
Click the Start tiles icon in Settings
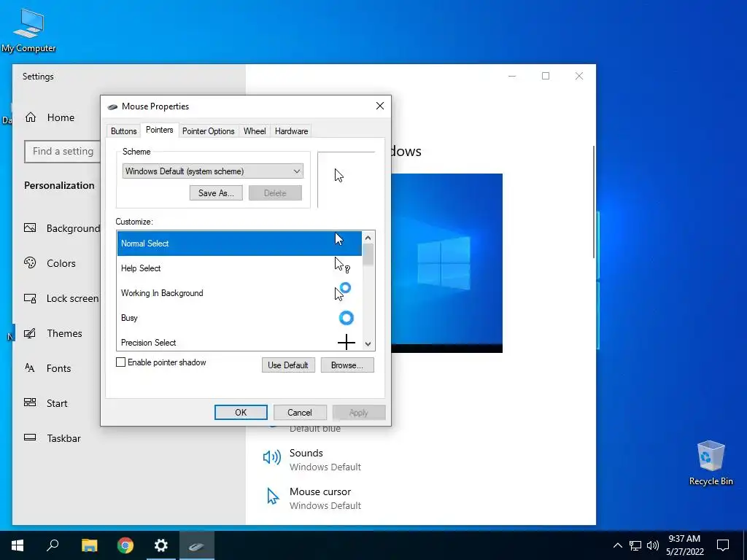coord(30,402)
